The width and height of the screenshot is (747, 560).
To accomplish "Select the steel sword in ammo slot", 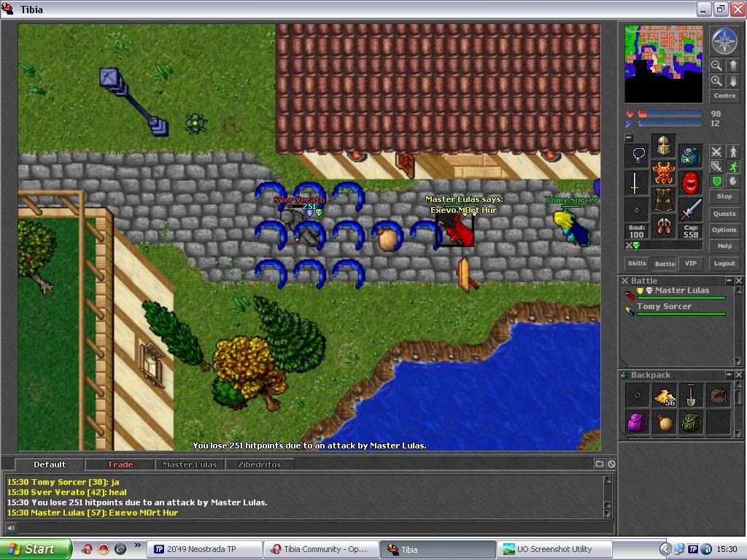I will (x=690, y=210).
